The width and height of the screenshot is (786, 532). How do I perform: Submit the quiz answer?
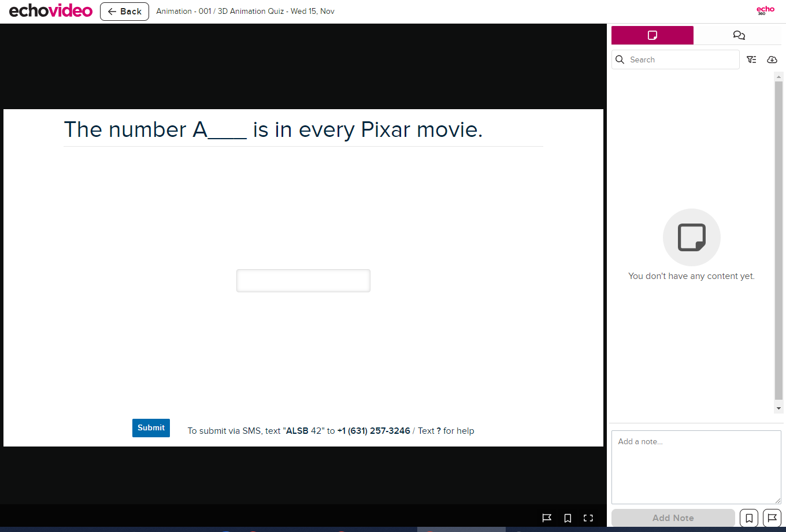[x=151, y=428]
